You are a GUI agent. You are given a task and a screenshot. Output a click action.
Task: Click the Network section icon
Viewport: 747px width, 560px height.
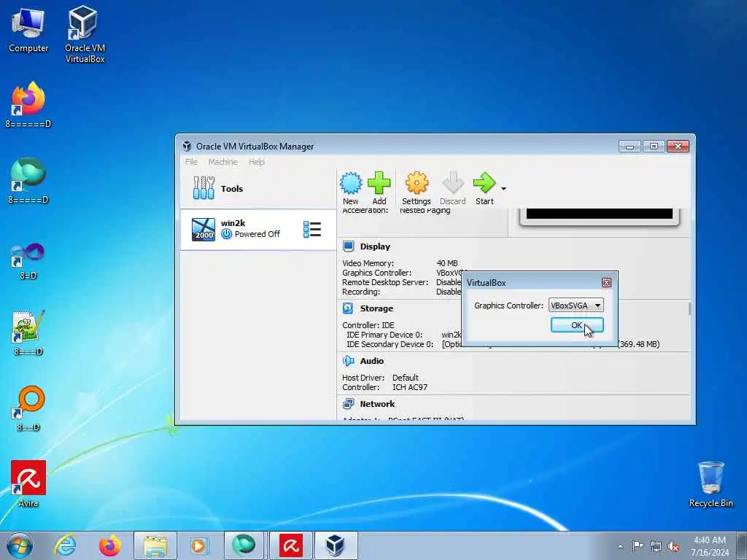click(x=348, y=404)
